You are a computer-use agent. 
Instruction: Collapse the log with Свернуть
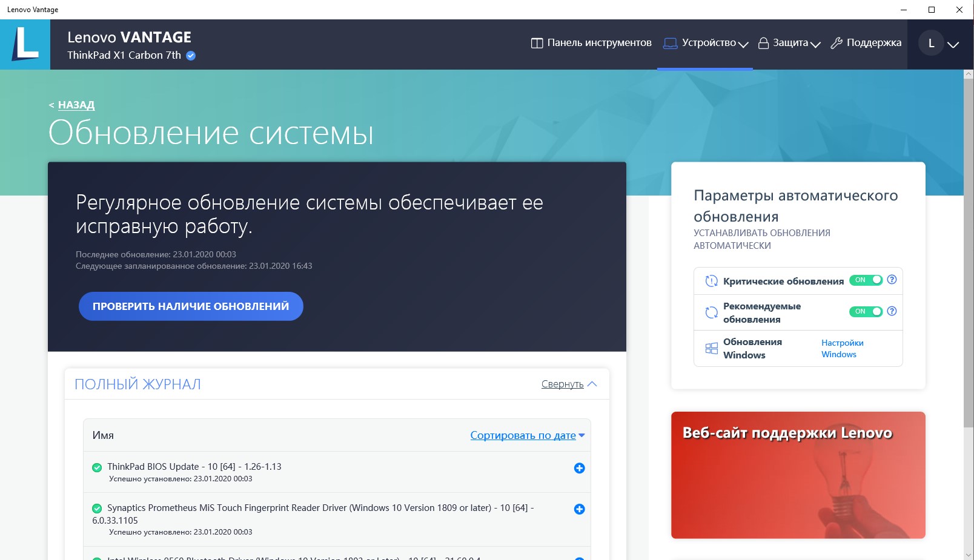pos(568,384)
